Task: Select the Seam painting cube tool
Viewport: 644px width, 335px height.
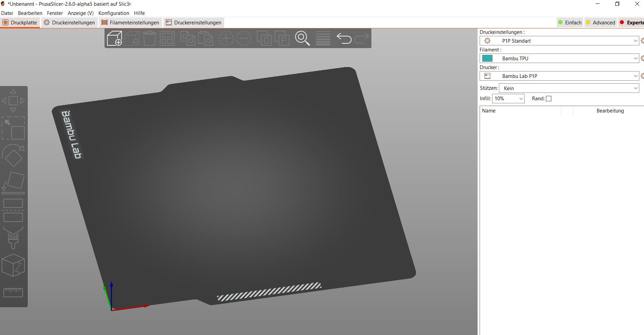Action: [x=13, y=265]
